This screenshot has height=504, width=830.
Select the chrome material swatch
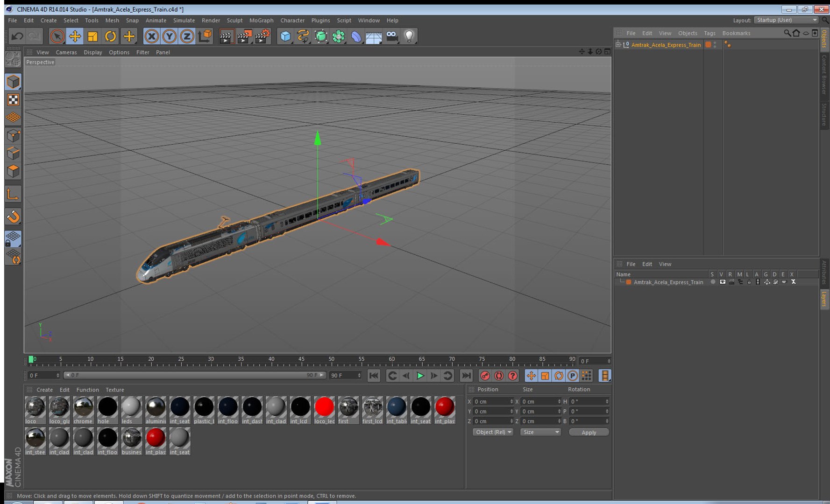pos(83,410)
